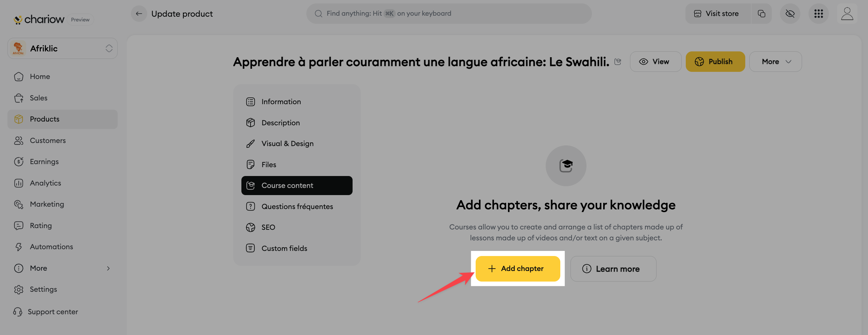Open the SEO section
The image size is (868, 335).
pyautogui.click(x=297, y=227)
